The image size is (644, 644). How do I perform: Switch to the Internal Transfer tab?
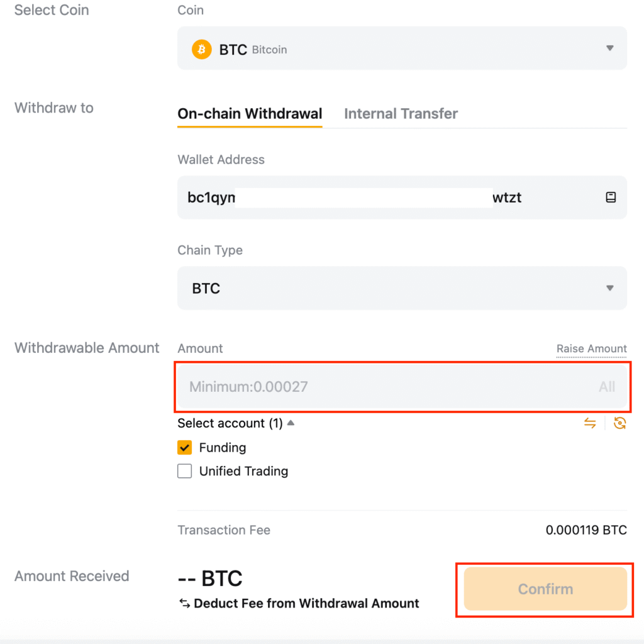pyautogui.click(x=401, y=114)
